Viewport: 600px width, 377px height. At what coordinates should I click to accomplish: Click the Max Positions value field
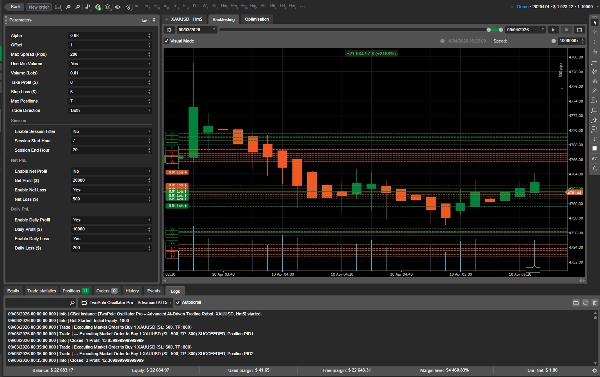tap(110, 101)
